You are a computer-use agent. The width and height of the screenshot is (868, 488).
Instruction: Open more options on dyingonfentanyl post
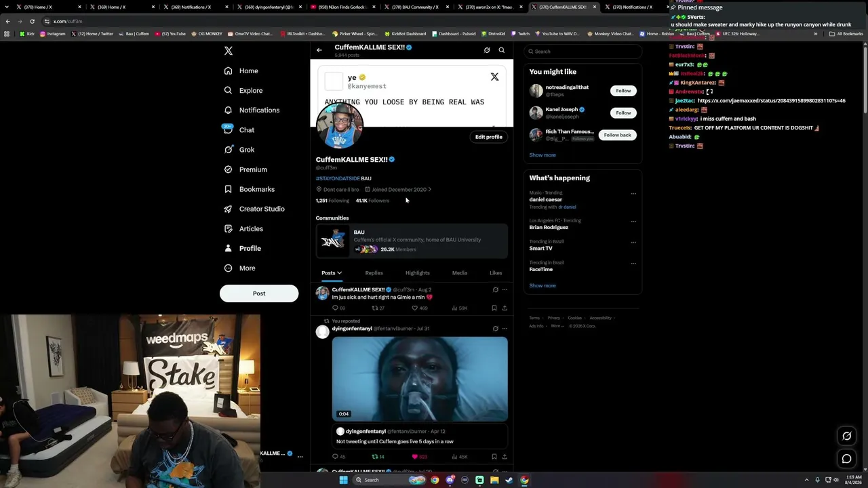coord(505,329)
